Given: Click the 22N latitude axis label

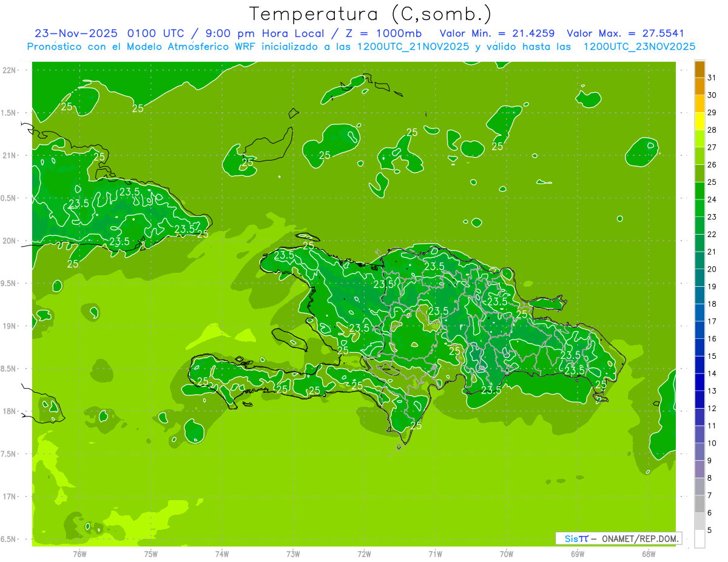Looking at the screenshot, I should pyautogui.click(x=10, y=70).
